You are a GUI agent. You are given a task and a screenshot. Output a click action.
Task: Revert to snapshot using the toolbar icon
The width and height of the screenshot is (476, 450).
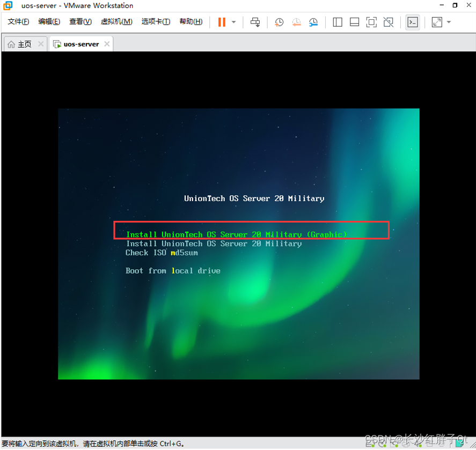(296, 22)
